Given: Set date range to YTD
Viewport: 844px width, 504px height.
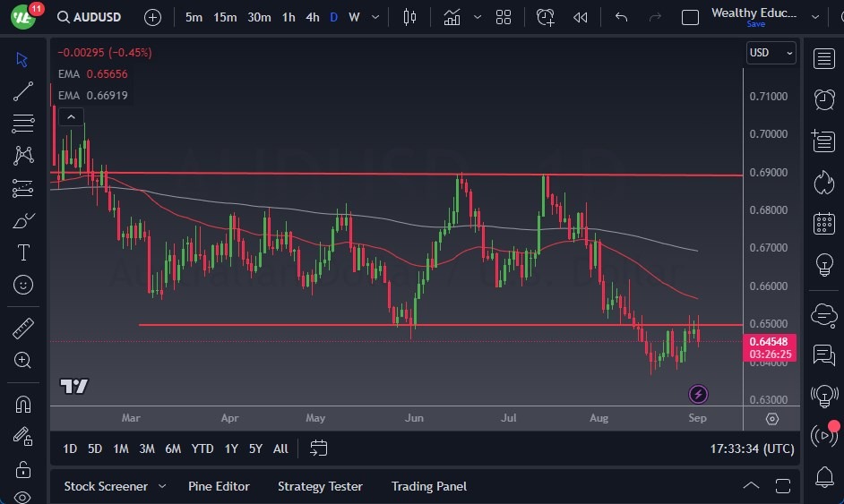Looking at the screenshot, I should pyautogui.click(x=202, y=448).
